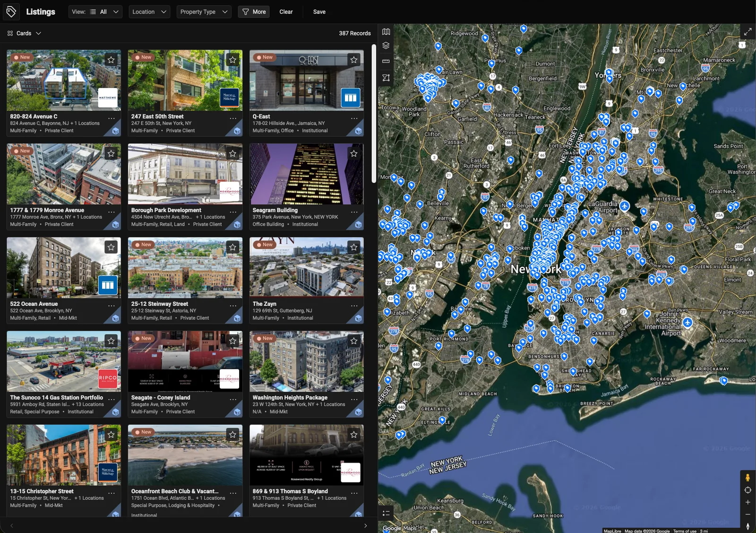Star the Borough Park Development listing

tap(232, 153)
